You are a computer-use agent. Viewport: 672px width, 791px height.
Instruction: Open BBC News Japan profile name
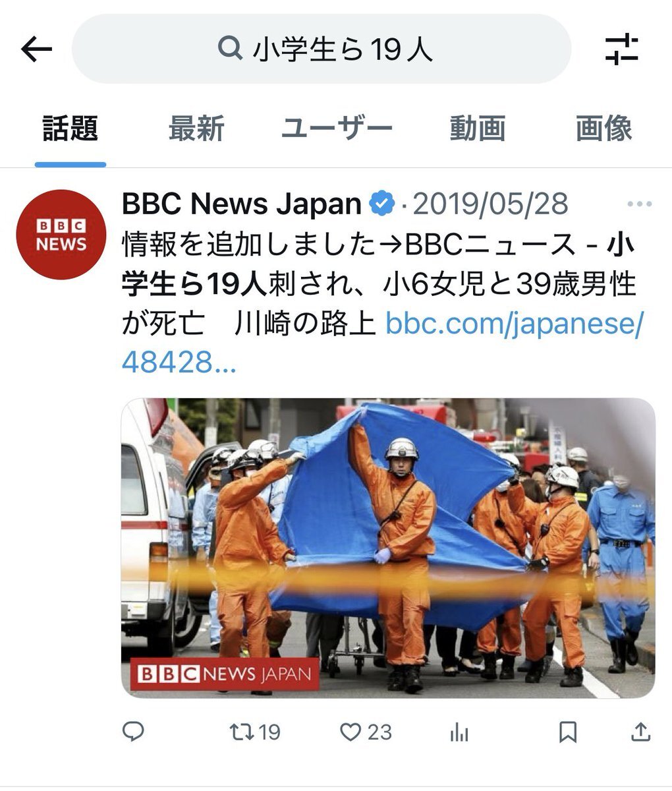pos(242,204)
